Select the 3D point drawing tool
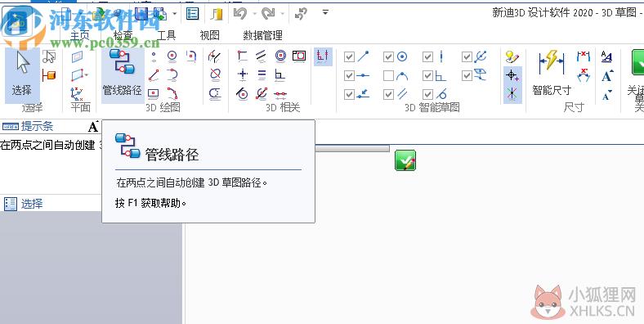This screenshot has width=644, height=324. [x=154, y=56]
